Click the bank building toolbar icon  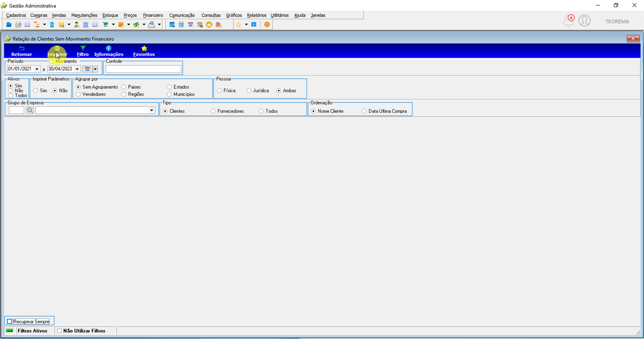(86, 25)
